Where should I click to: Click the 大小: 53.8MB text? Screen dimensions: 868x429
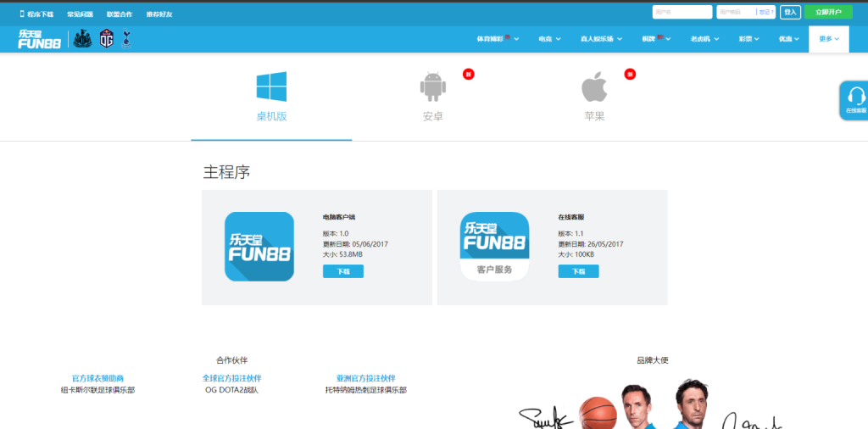[342, 254]
